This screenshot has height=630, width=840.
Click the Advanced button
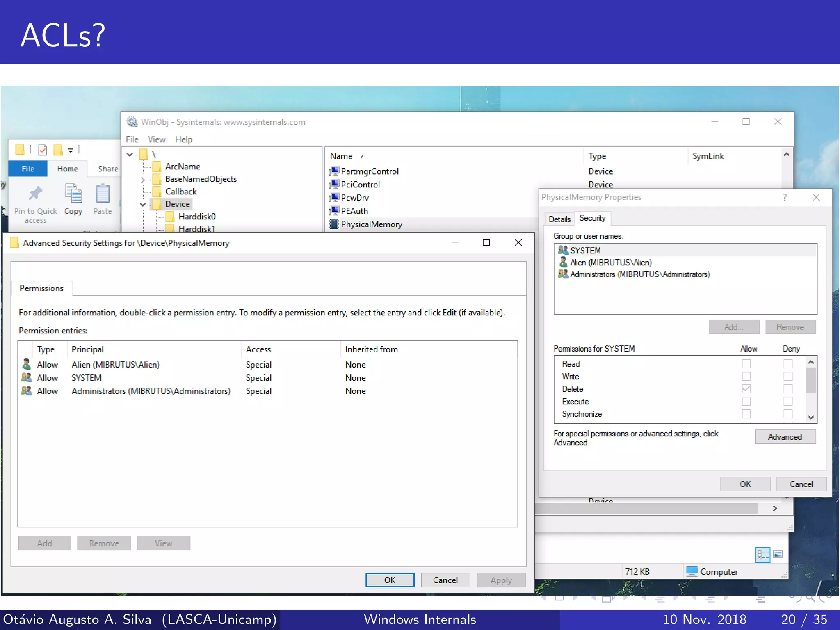[x=785, y=437]
